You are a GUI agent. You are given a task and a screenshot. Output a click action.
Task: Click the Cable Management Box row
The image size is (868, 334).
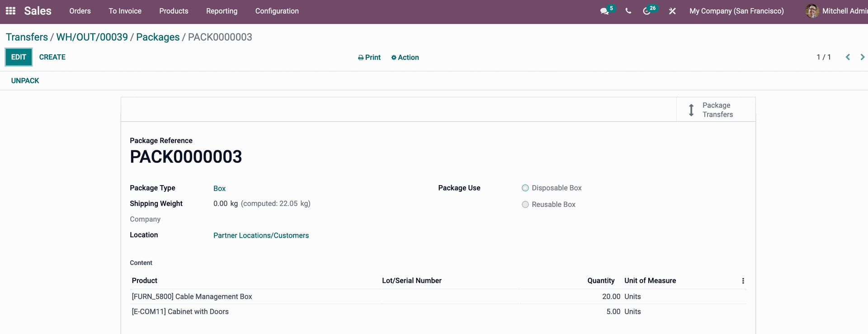(192, 296)
